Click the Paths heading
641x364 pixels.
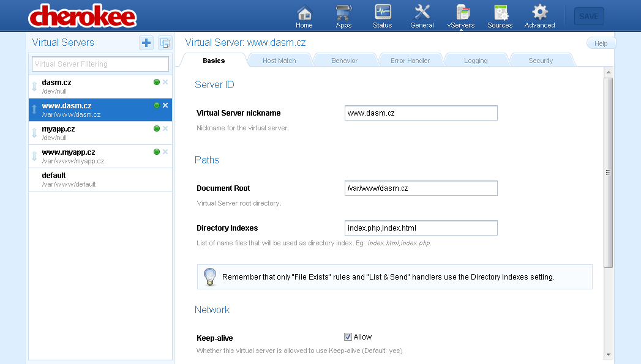pyautogui.click(x=207, y=160)
